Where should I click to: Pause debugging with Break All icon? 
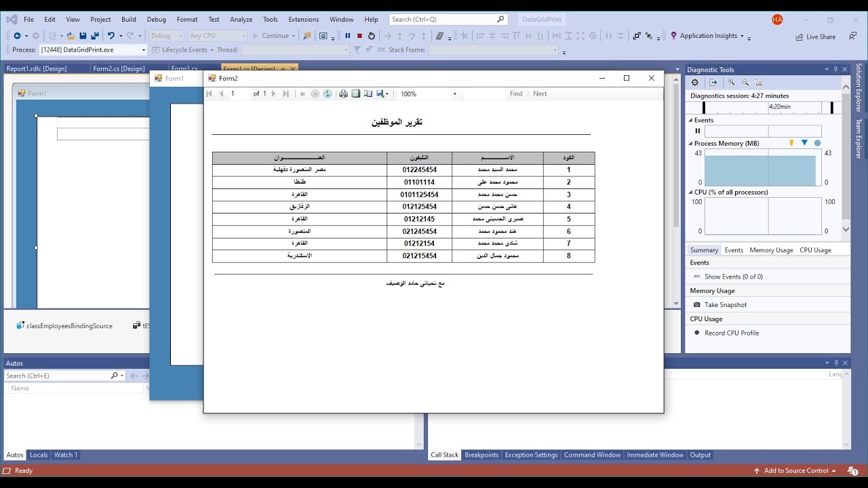pos(348,36)
